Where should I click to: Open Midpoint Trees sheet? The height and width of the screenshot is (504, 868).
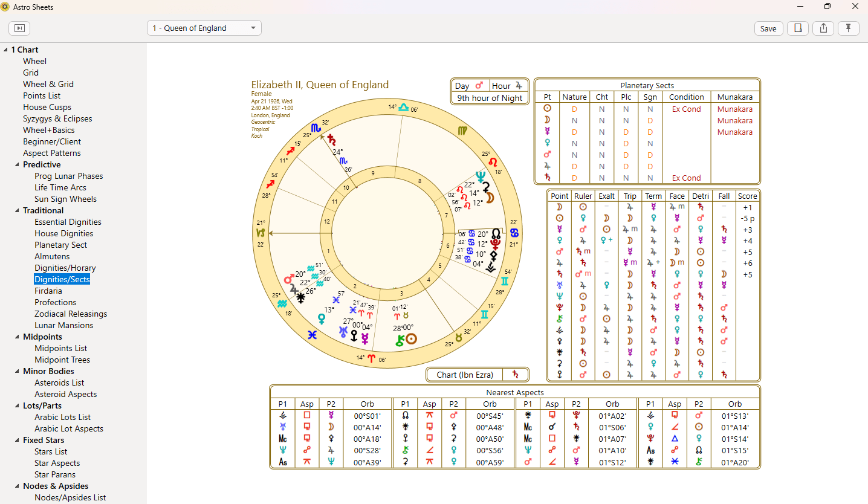point(62,360)
